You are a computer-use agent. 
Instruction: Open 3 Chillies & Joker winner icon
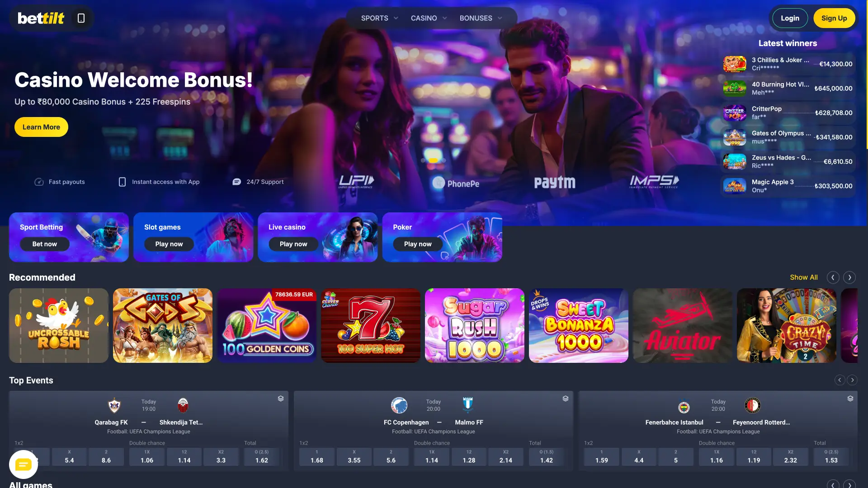(735, 64)
